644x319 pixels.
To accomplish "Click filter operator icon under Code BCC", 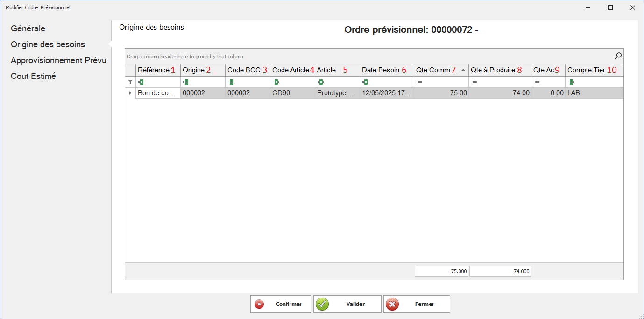I will tap(231, 82).
